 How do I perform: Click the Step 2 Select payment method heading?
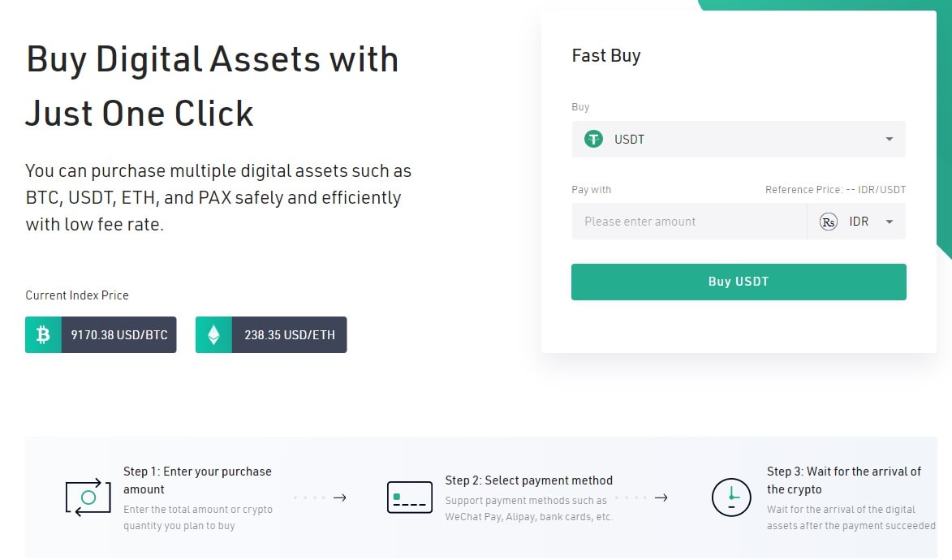tap(529, 480)
